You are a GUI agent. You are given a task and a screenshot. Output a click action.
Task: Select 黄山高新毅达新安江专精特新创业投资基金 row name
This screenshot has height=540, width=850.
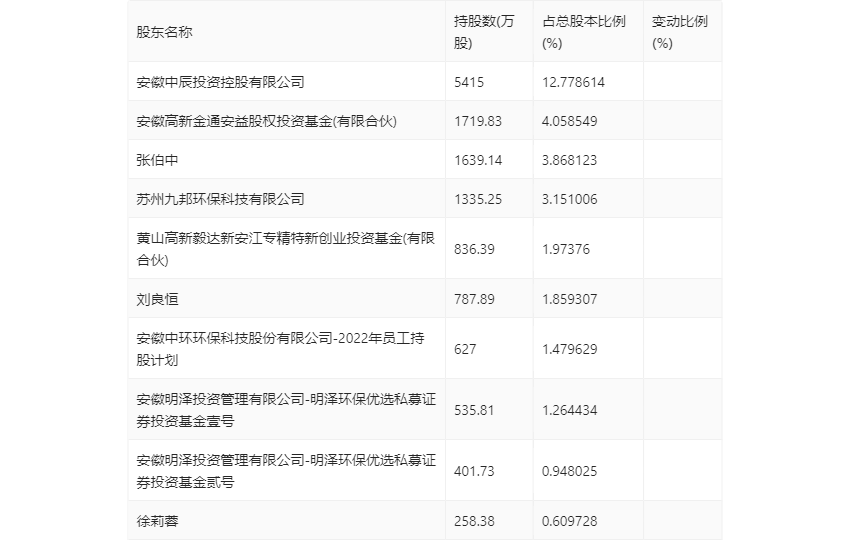point(286,249)
